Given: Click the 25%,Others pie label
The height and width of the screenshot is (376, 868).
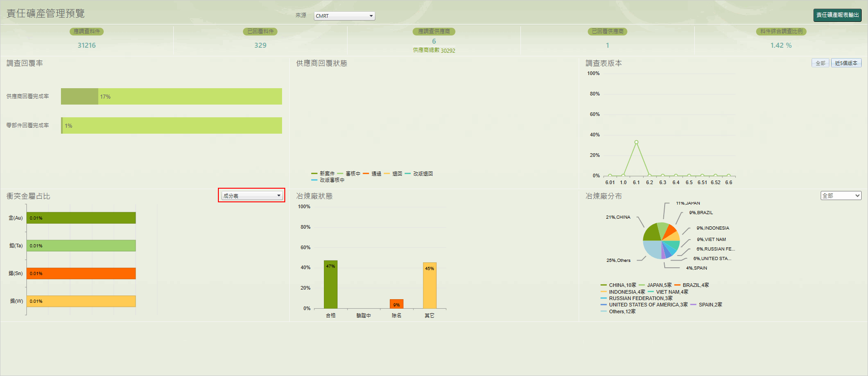Looking at the screenshot, I should point(618,261).
